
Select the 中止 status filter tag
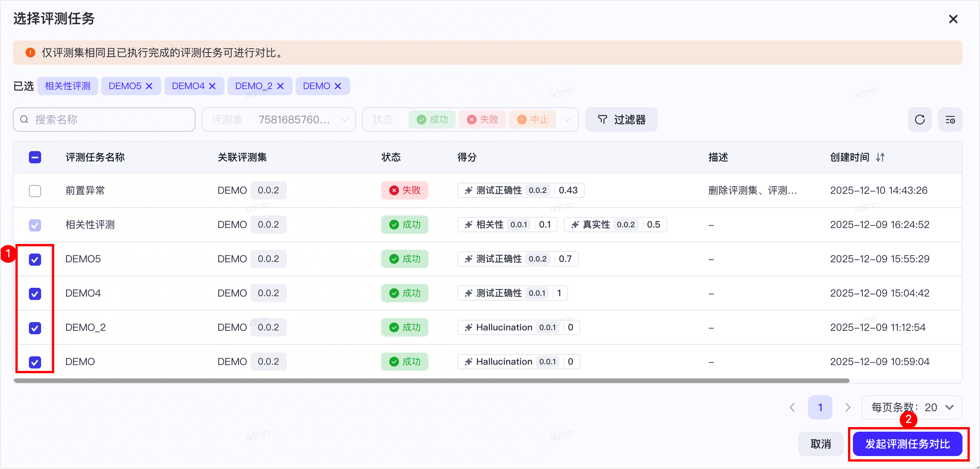(x=533, y=120)
